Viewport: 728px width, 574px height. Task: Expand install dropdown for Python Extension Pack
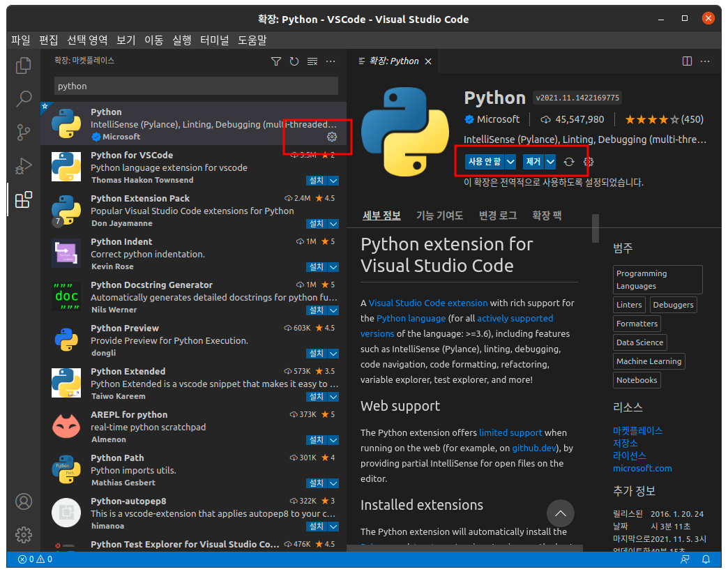(333, 224)
